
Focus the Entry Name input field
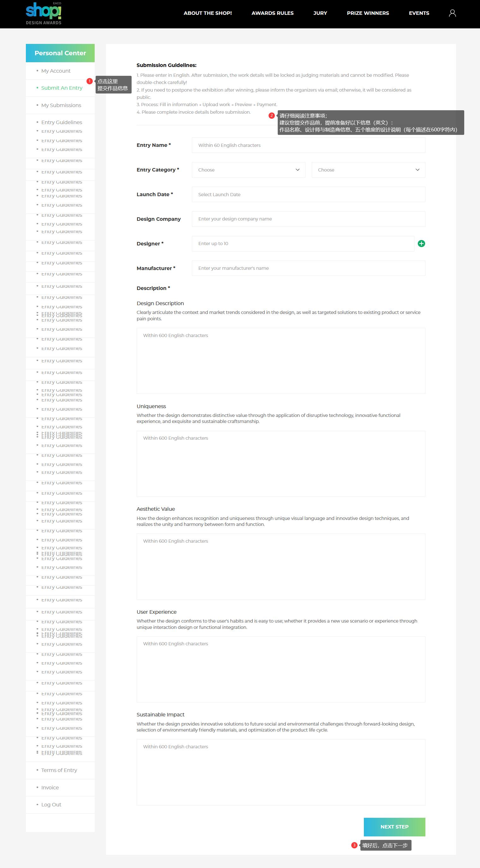pos(308,145)
